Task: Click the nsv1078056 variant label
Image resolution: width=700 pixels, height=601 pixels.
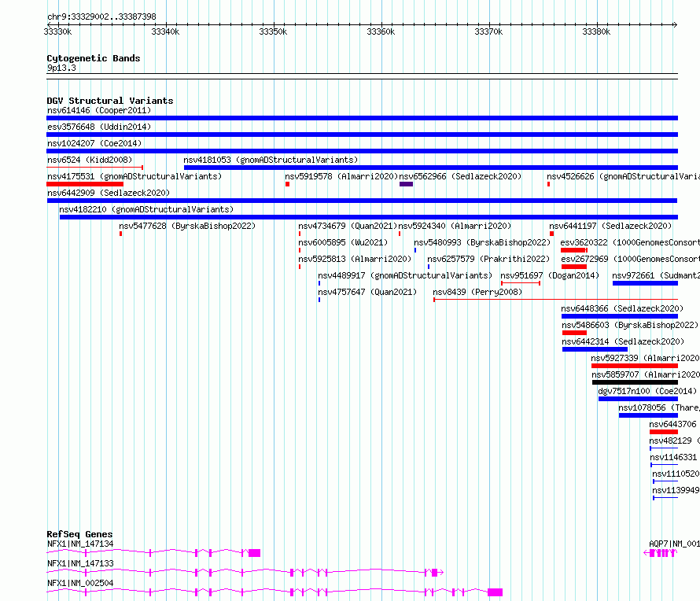Action: (x=659, y=407)
